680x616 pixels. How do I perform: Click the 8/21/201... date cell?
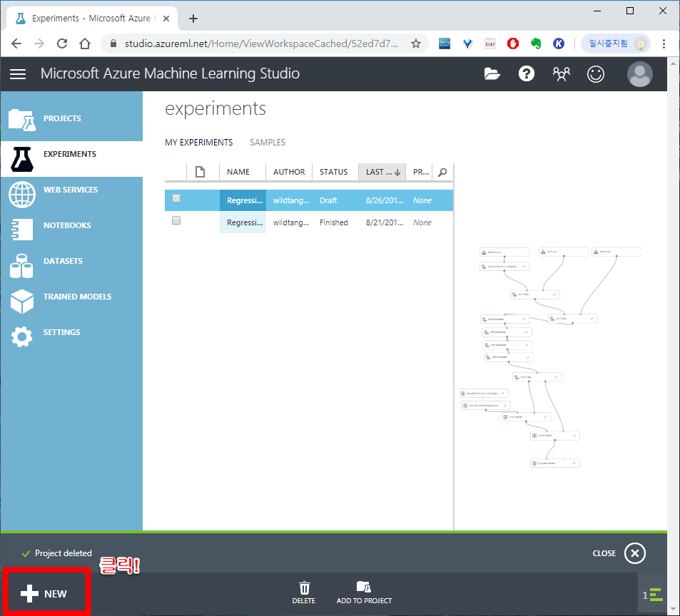[x=384, y=222]
